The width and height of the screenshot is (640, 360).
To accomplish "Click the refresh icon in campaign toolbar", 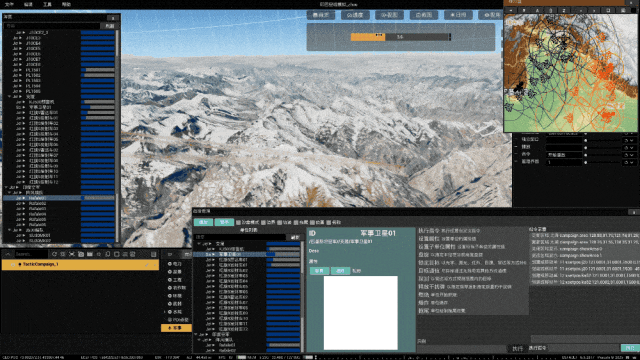I will pos(54,254).
